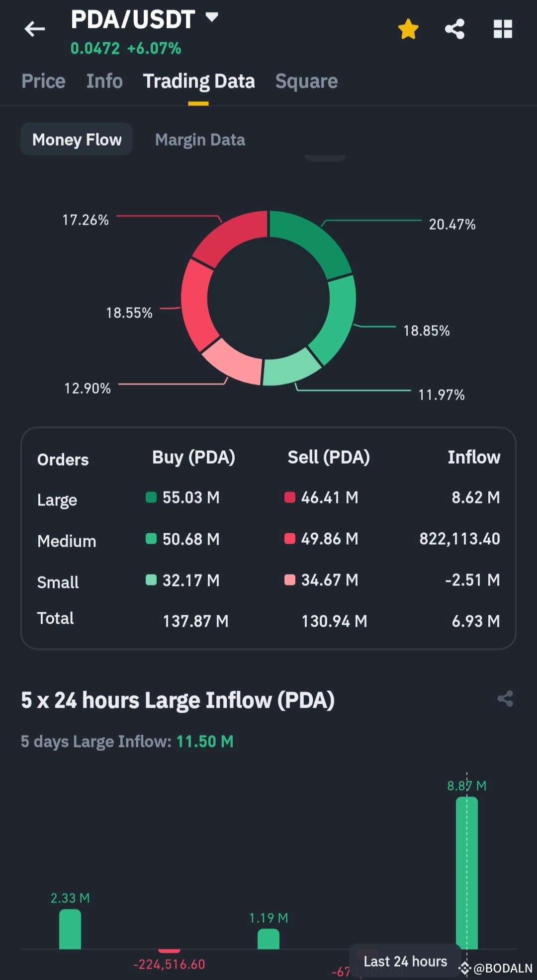Viewport: 537px width, 980px height.
Task: Tap the star to unfavorite PDA/USDT
Action: (x=408, y=28)
